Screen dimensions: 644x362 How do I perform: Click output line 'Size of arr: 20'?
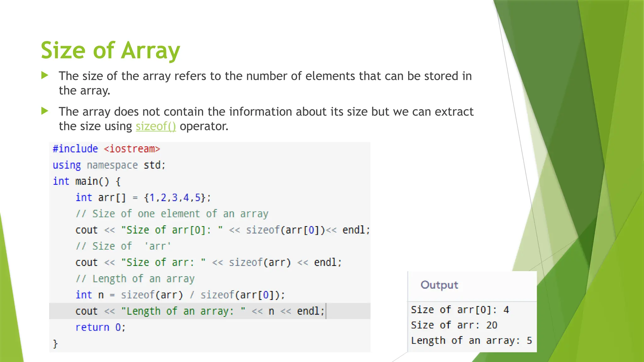coord(454,325)
